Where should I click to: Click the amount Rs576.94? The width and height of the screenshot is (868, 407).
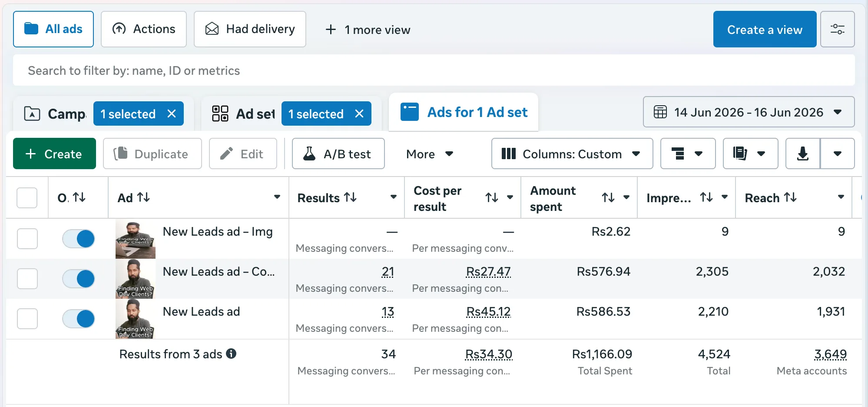pos(603,272)
